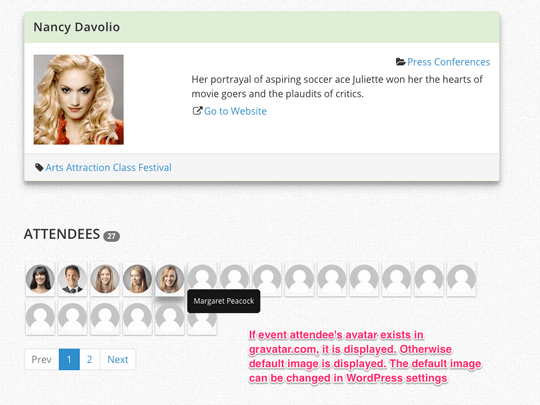Click the sentence about soccer ace Juliette
Screen dimensions: 540x405
click(337, 87)
